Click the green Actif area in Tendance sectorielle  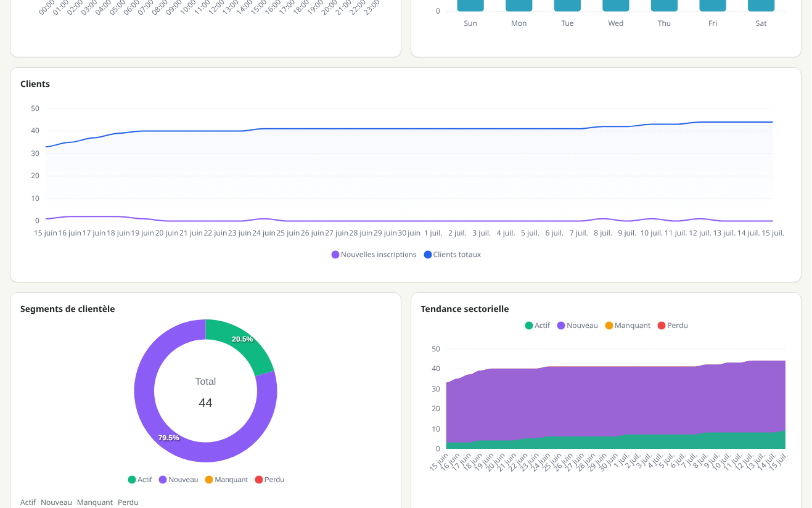[x=615, y=442]
